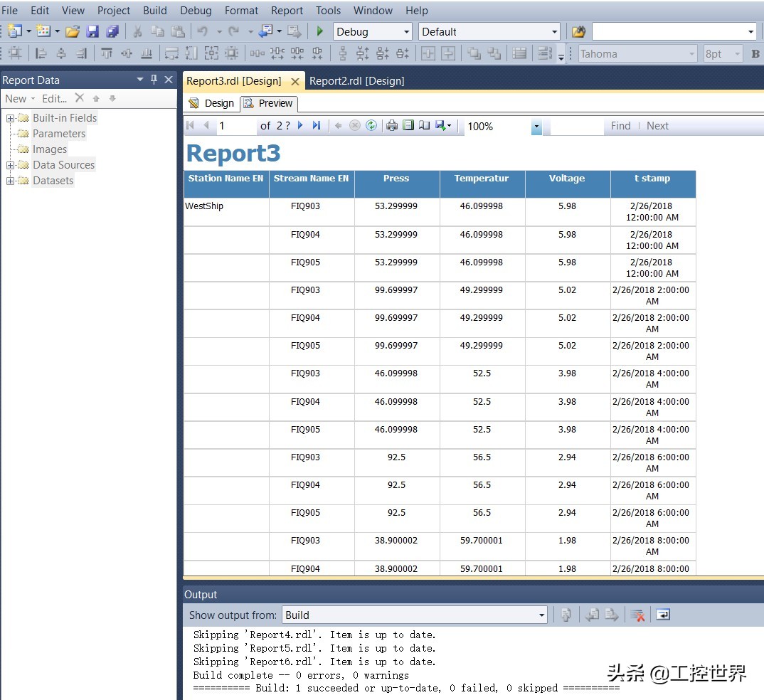Refresh the report preview
The width and height of the screenshot is (764, 700).
(371, 124)
